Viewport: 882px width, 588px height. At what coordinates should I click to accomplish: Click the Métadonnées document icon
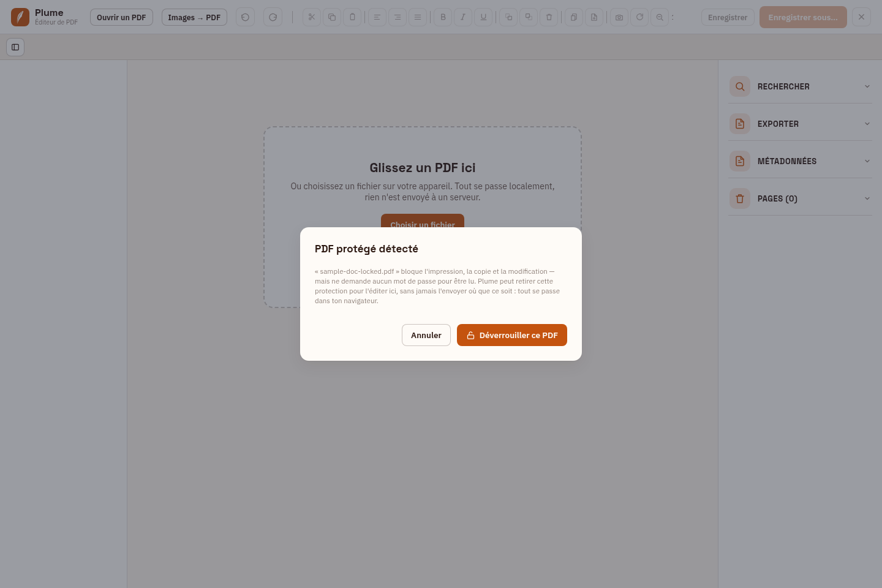[x=740, y=161]
